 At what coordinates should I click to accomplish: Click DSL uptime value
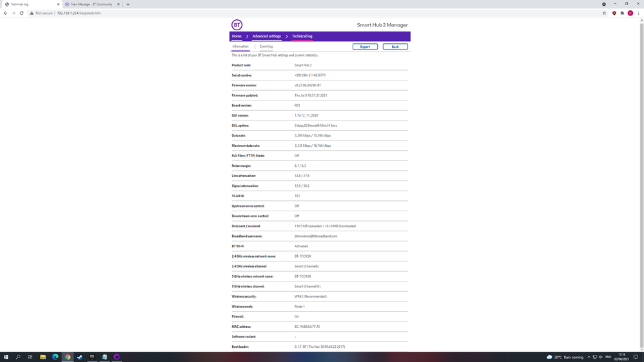point(315,126)
